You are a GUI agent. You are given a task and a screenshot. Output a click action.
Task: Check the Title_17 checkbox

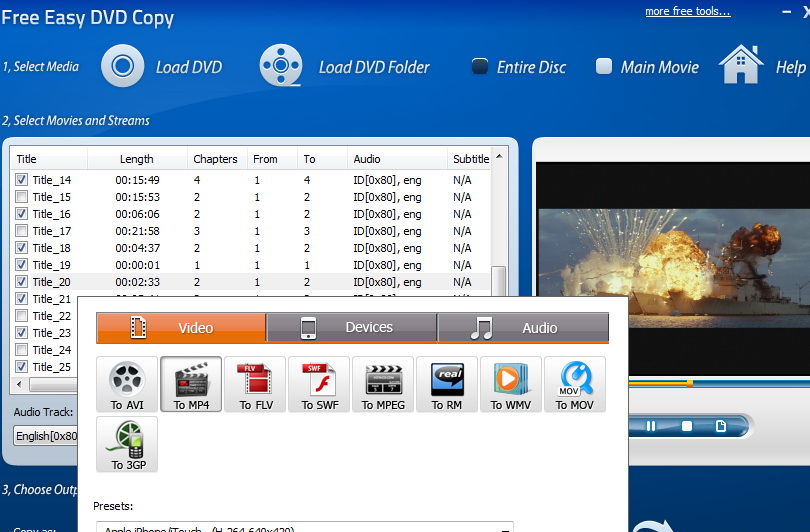21,231
